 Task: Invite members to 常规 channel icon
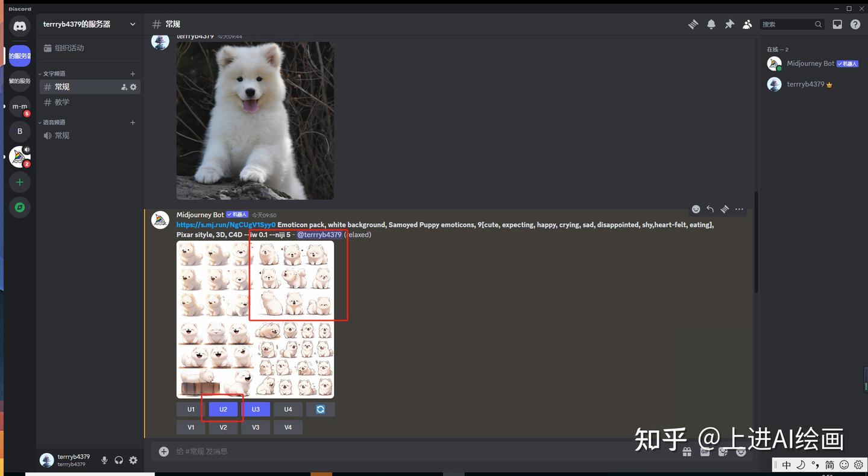124,87
